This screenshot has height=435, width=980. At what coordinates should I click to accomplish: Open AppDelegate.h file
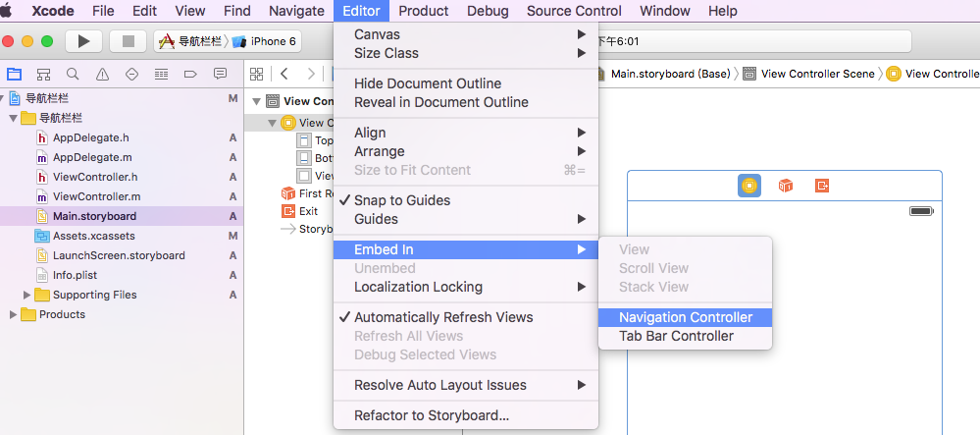pyautogui.click(x=90, y=137)
